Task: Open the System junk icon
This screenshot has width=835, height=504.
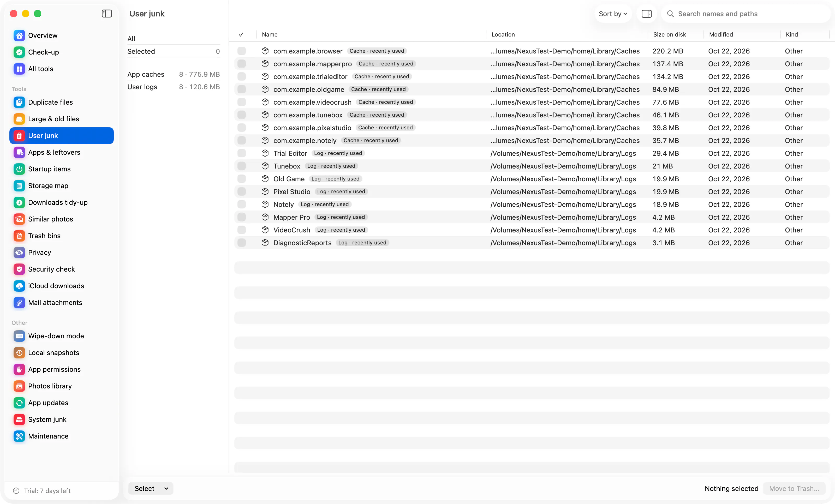Action: point(19,419)
